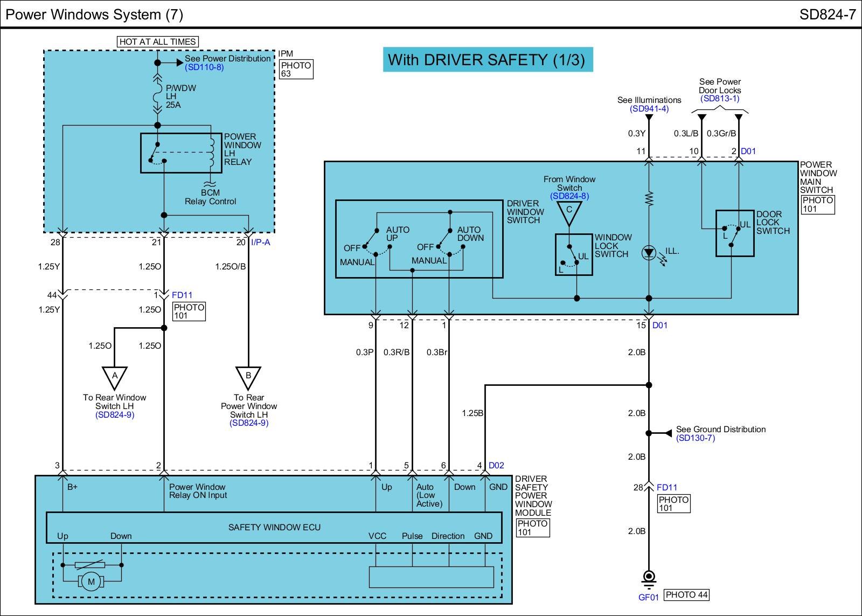Click triangle connector A
This screenshot has height=616, width=862.
[x=114, y=377]
